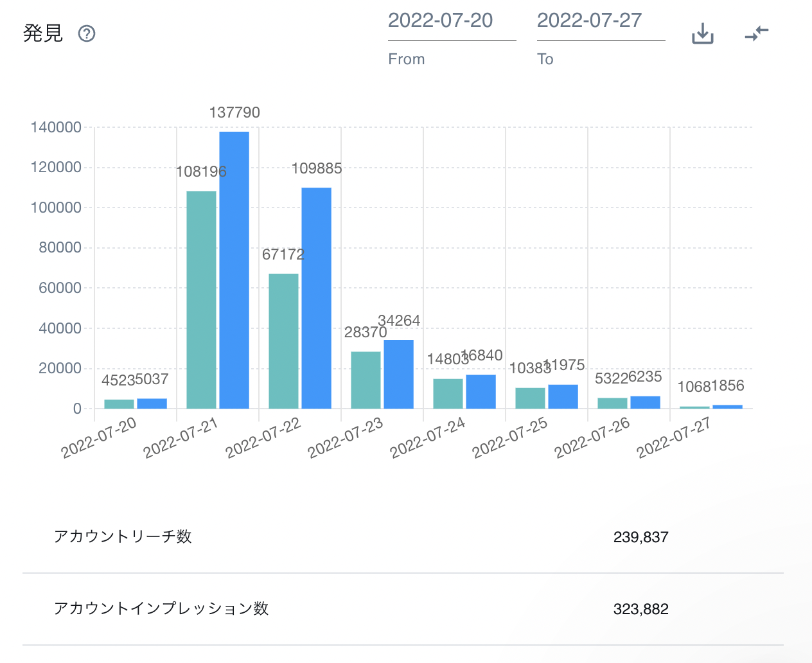The width and height of the screenshot is (812, 663).
Task: Click the teal 10383 bar on 2022-07-25
Action: coord(530,398)
